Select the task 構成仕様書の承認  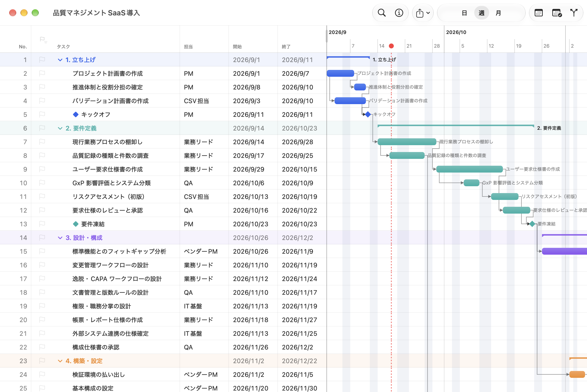pos(96,347)
